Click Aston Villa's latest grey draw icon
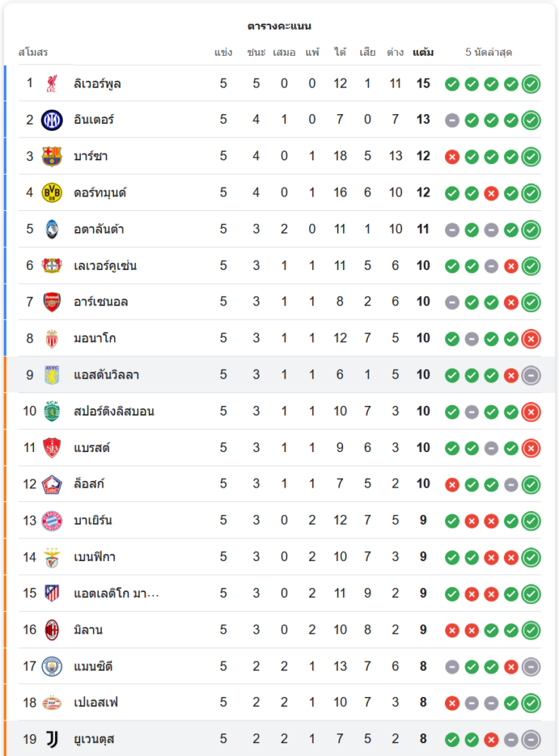This screenshot has height=756, width=559. 531,375
